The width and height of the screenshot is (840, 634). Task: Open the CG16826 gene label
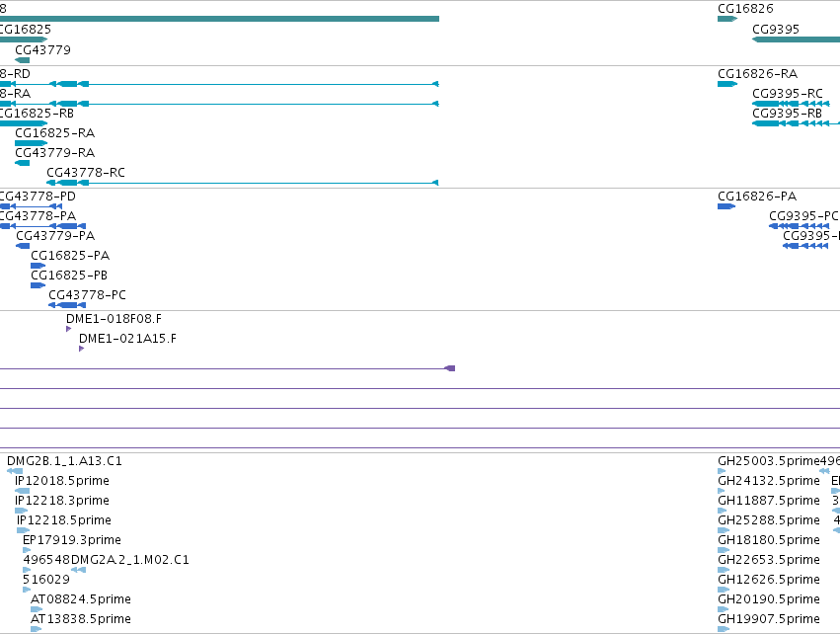tap(745, 9)
